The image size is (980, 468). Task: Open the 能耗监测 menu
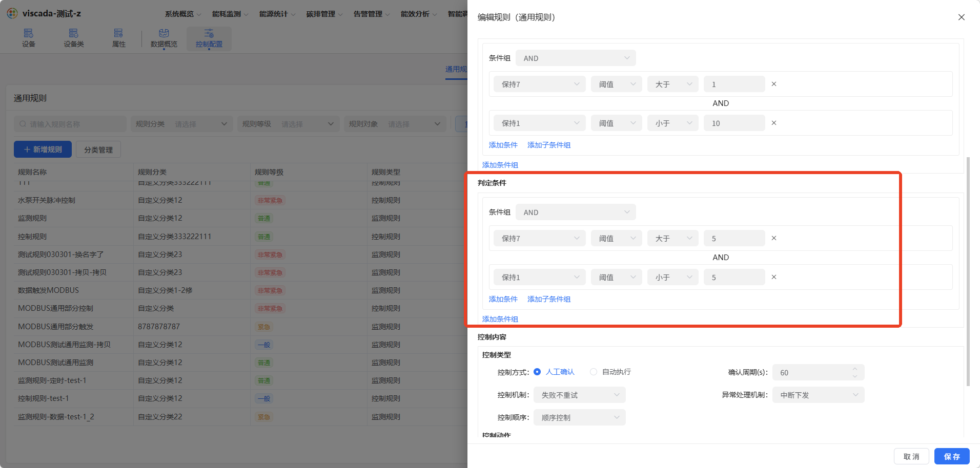(x=230, y=14)
